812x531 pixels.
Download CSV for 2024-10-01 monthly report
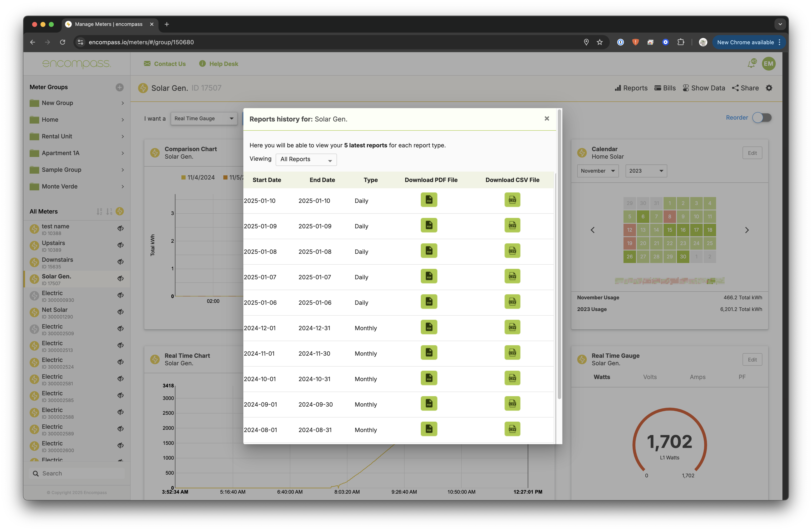[512, 378]
